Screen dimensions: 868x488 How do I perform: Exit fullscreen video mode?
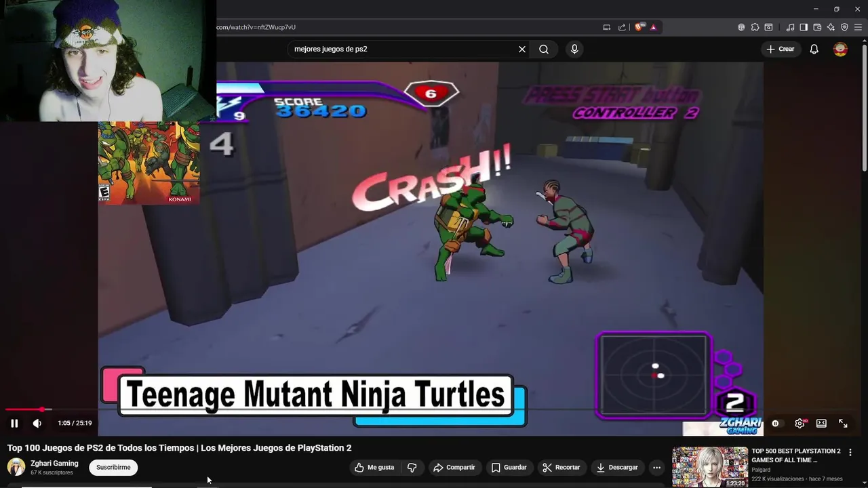tap(843, 423)
